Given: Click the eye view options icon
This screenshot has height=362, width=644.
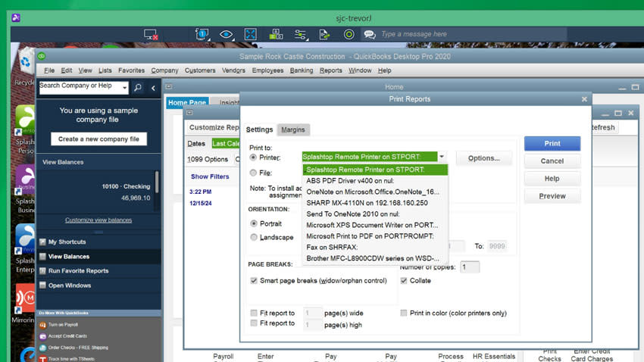Looking at the screenshot, I should tap(226, 34).
